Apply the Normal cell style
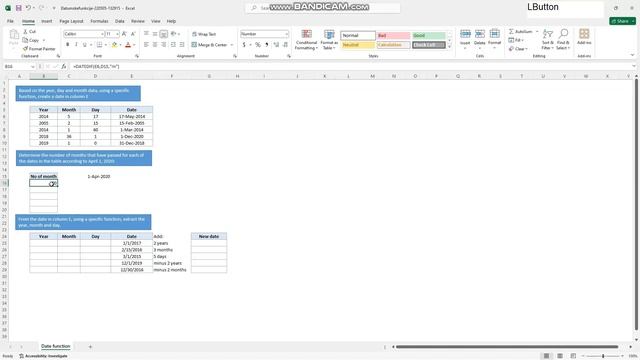The height and width of the screenshot is (360, 640). point(358,36)
